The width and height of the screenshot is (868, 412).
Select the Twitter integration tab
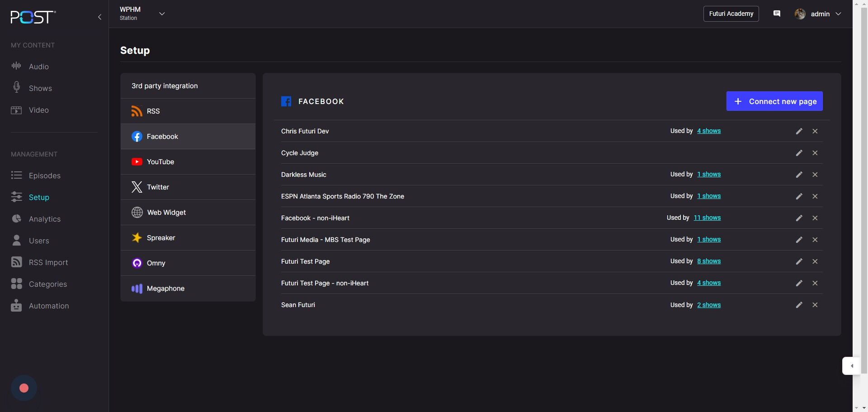point(188,187)
